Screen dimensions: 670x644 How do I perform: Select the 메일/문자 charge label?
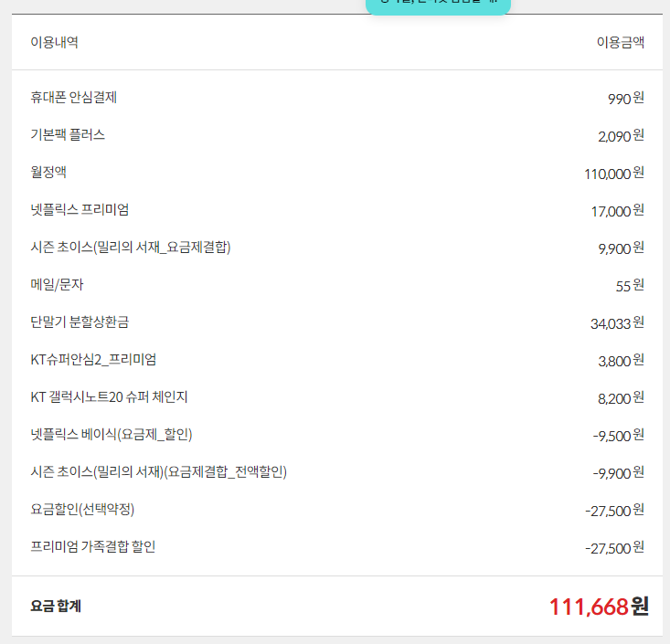click(x=57, y=285)
